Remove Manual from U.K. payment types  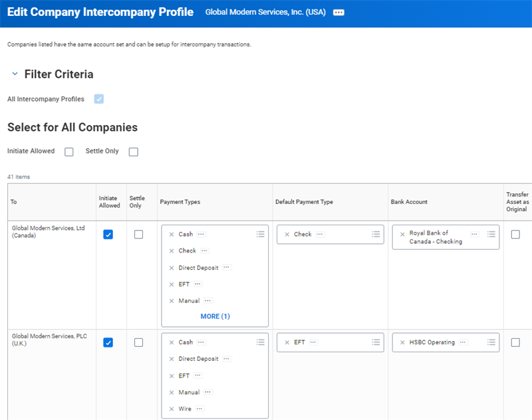click(x=172, y=393)
